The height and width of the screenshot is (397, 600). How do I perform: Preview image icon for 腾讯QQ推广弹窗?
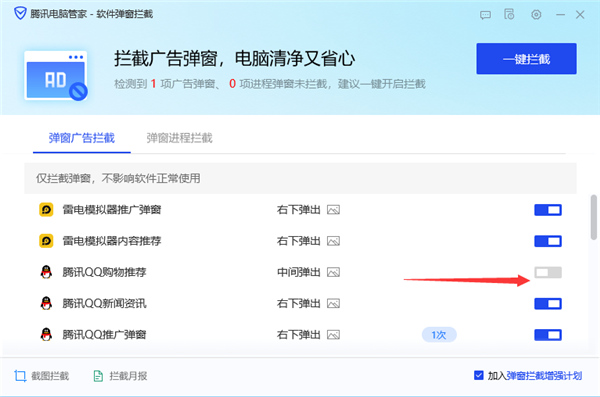[x=333, y=335]
